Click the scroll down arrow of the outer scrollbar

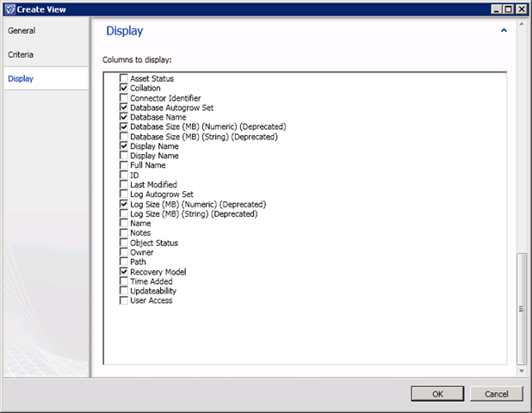[x=520, y=371]
